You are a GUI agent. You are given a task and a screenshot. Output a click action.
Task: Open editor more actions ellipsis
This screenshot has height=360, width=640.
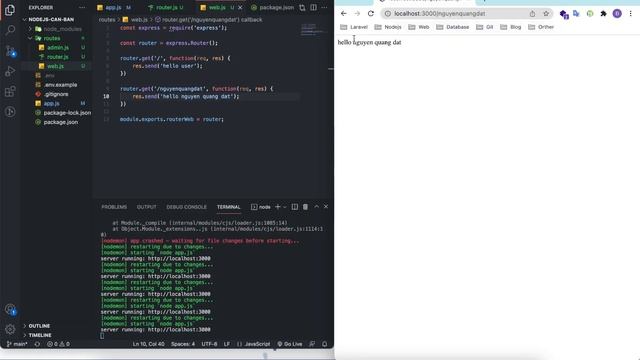[324, 7]
